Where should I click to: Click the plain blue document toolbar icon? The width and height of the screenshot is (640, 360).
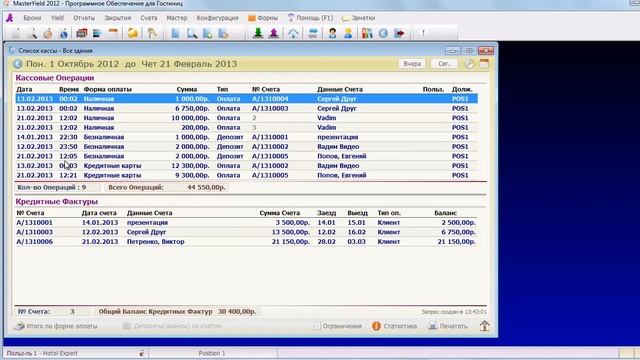pyautogui.click(x=176, y=33)
